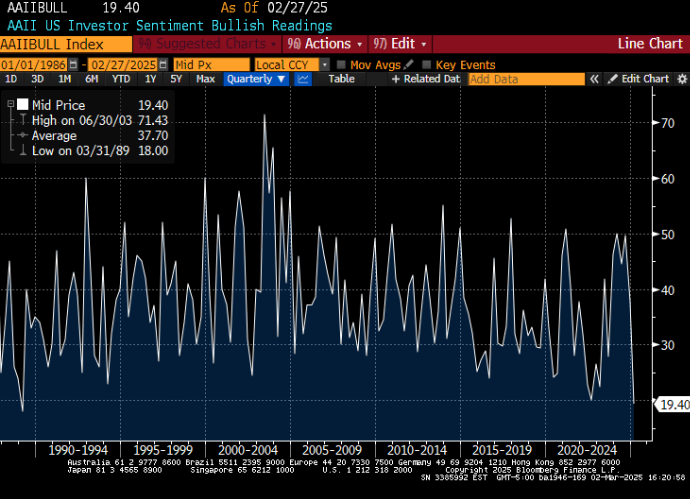Open the Quarterly periodicity dropdown

click(x=256, y=79)
